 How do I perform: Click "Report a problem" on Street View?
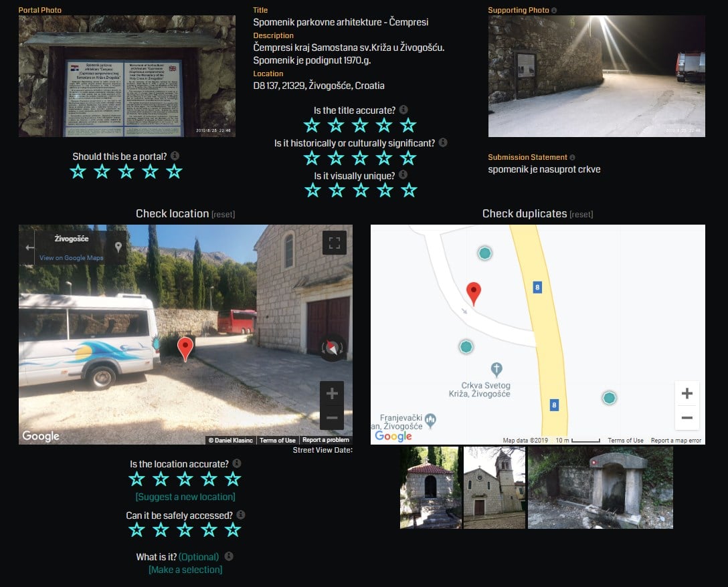tap(325, 440)
